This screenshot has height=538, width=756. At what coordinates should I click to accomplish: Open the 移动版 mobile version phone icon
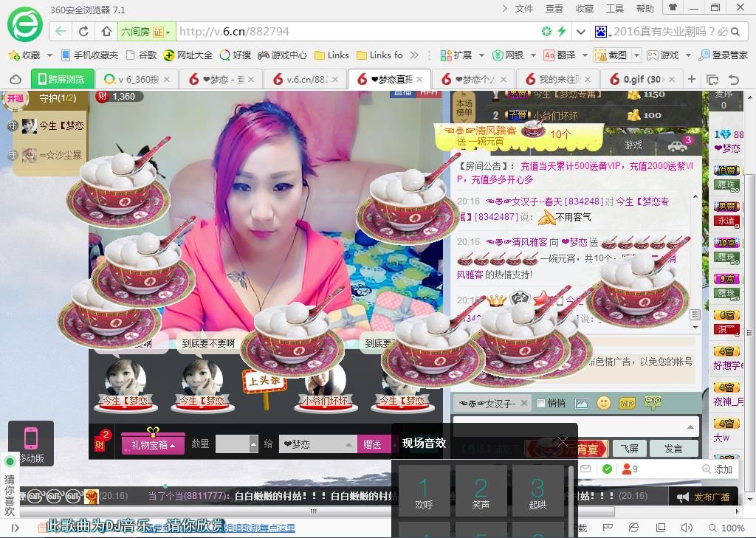pyautogui.click(x=31, y=443)
